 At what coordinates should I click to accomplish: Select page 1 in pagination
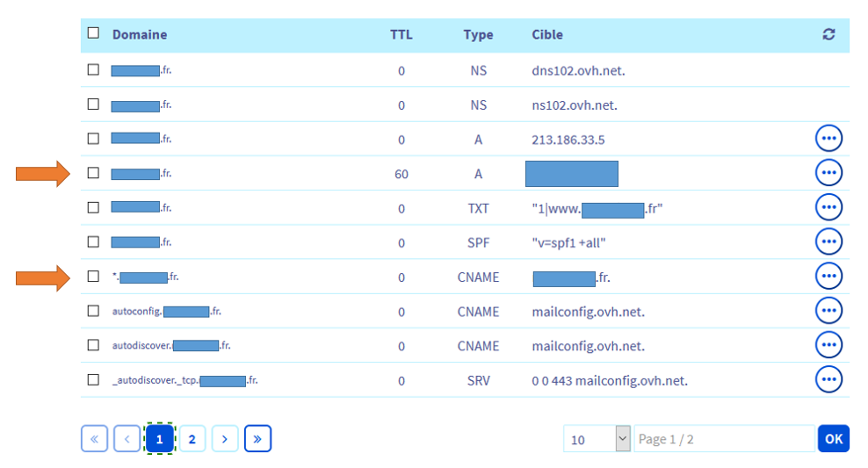pyautogui.click(x=159, y=439)
